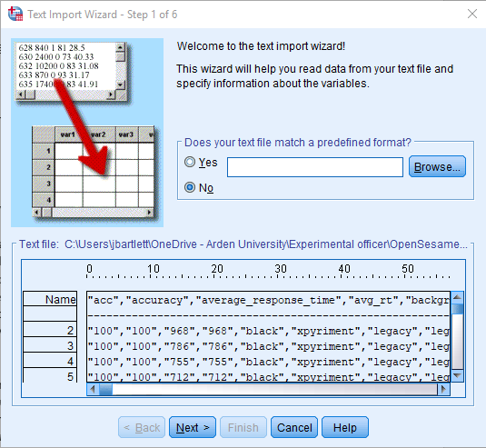Open the Help documentation
The height and width of the screenshot is (448, 486).
[x=345, y=427]
